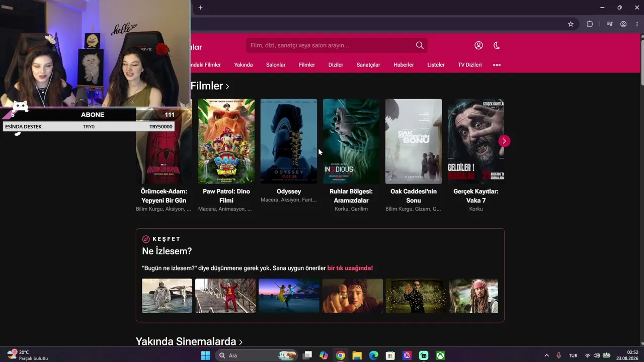The width and height of the screenshot is (644, 362).
Task: Open the Oak Caddesi'nin Sonu poster
Action: 414,141
